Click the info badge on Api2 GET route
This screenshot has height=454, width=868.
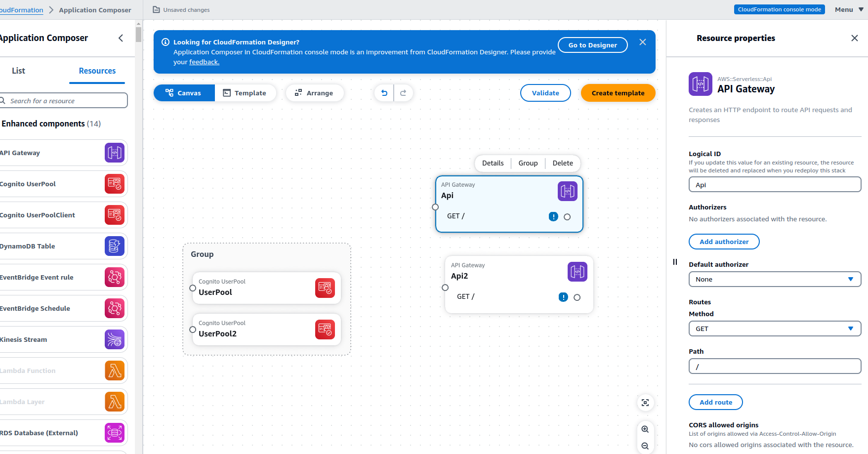pos(563,297)
